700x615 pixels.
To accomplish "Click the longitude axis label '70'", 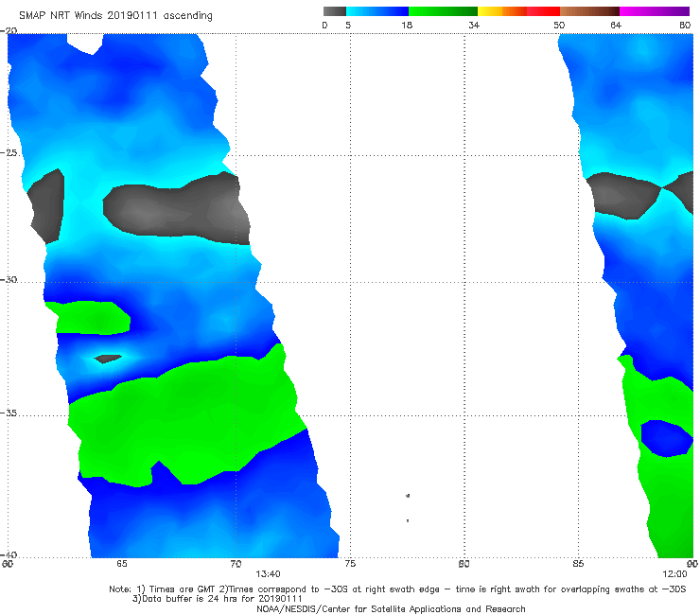I will 236,564.
